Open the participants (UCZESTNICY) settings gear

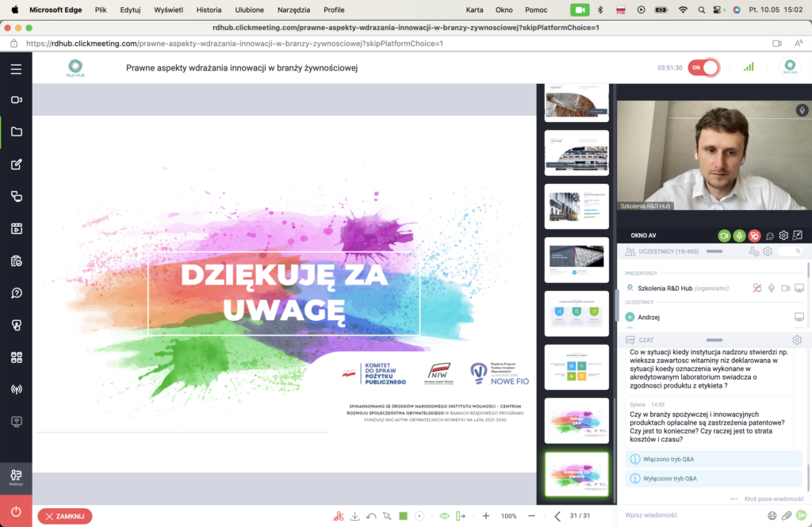(768, 251)
